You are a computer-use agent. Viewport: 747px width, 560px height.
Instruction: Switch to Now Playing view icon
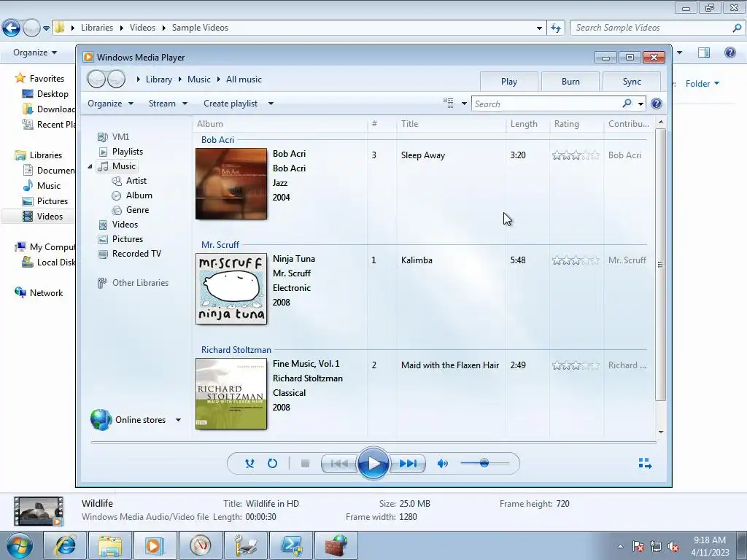[645, 463]
